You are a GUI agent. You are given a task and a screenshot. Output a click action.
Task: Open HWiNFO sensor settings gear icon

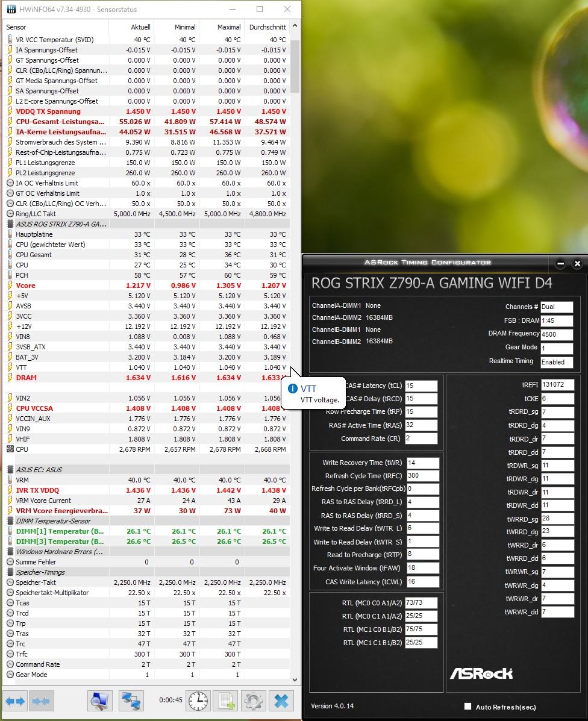[x=253, y=701]
